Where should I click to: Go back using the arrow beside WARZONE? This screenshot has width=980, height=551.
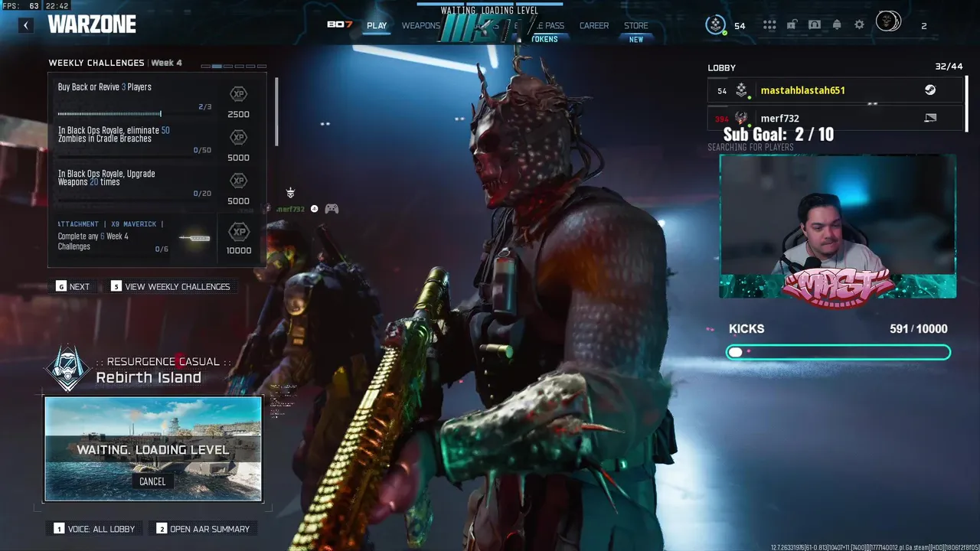point(25,25)
